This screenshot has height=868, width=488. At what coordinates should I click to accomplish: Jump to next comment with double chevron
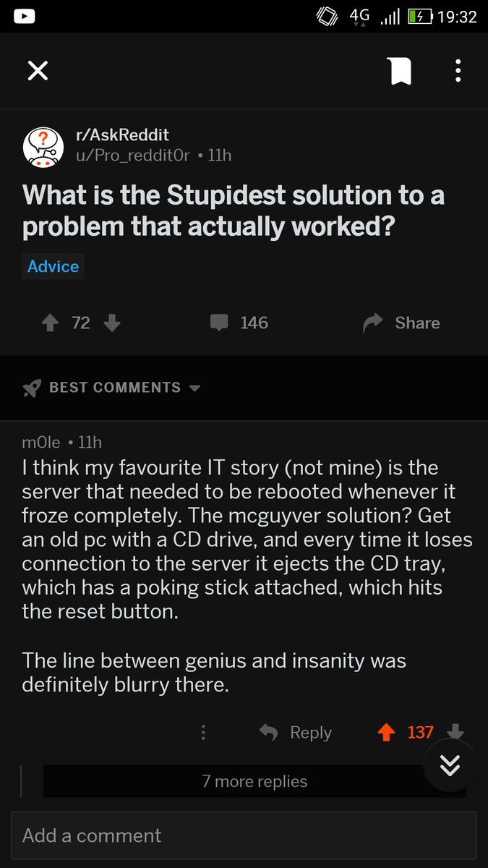click(450, 765)
